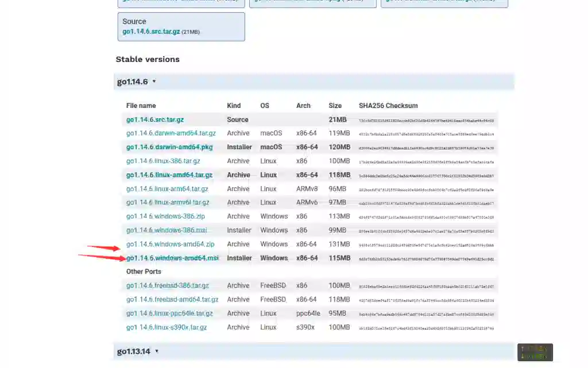
Task: Click the 'Size' column header
Action: tap(335, 106)
